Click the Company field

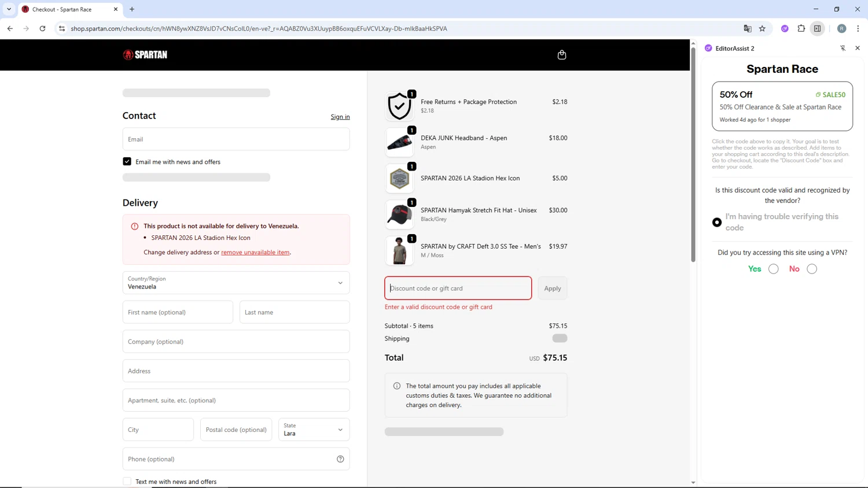click(236, 342)
